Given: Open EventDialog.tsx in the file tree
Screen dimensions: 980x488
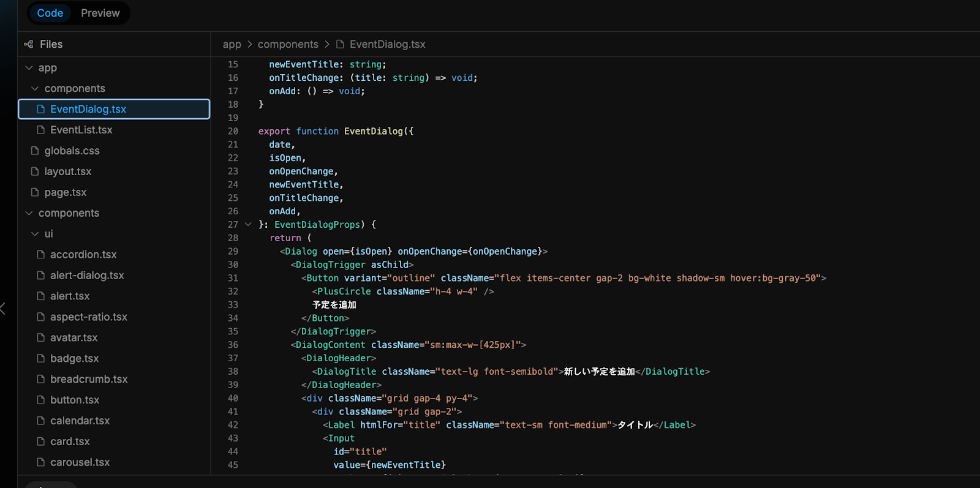Looking at the screenshot, I should pyautogui.click(x=115, y=109).
